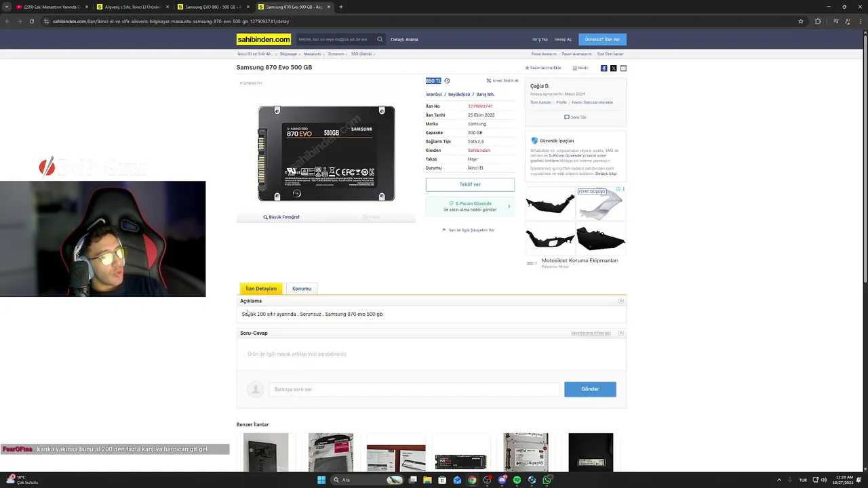Print the listing via Yazdır
This screenshot has width=868, height=488.
coord(580,68)
